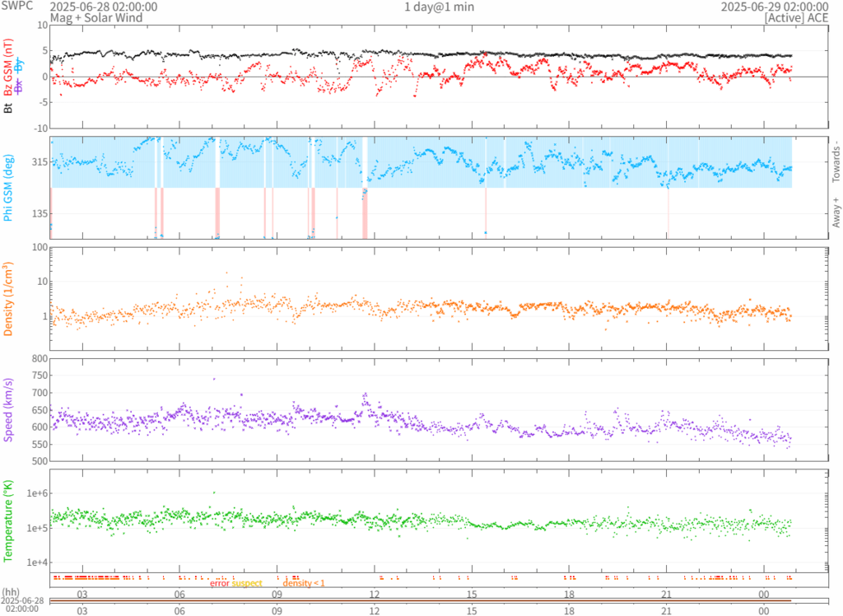Click the bottom timeline range slider bar
The height and width of the screenshot is (616, 843).
coord(421,601)
